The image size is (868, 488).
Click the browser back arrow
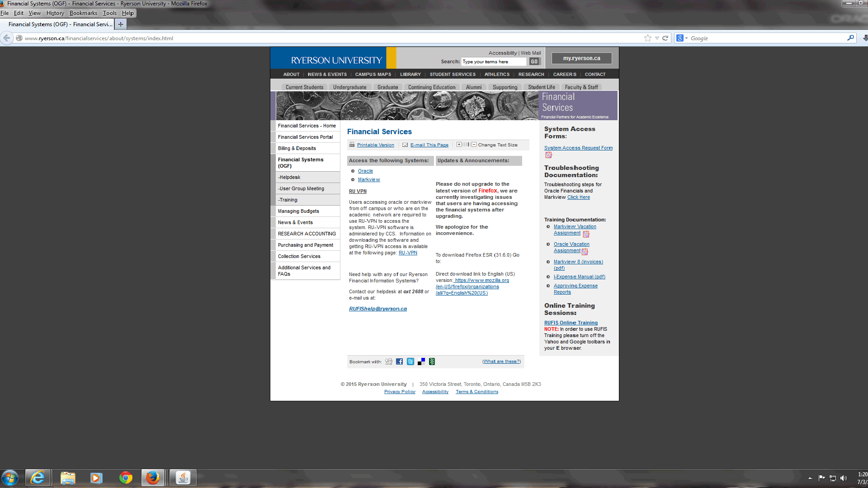(x=7, y=38)
